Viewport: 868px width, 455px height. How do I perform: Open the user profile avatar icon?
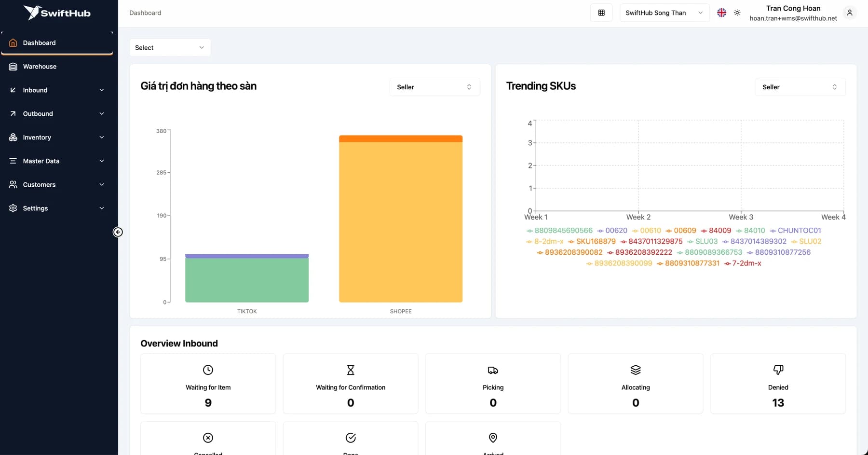pyautogui.click(x=850, y=13)
